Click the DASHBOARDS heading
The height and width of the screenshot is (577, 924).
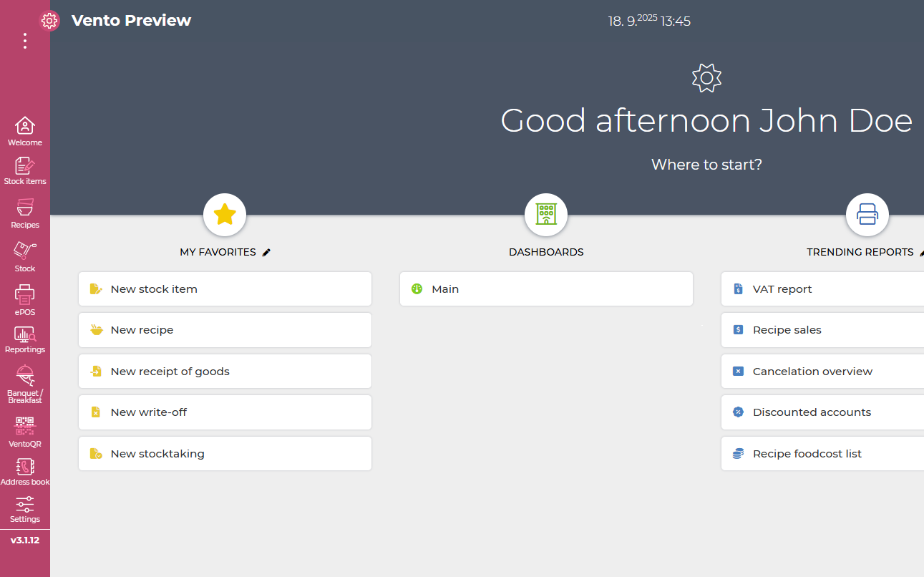[x=546, y=252]
